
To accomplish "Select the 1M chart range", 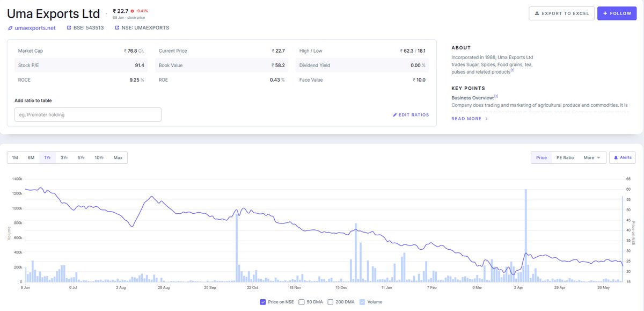I will click(x=15, y=157).
